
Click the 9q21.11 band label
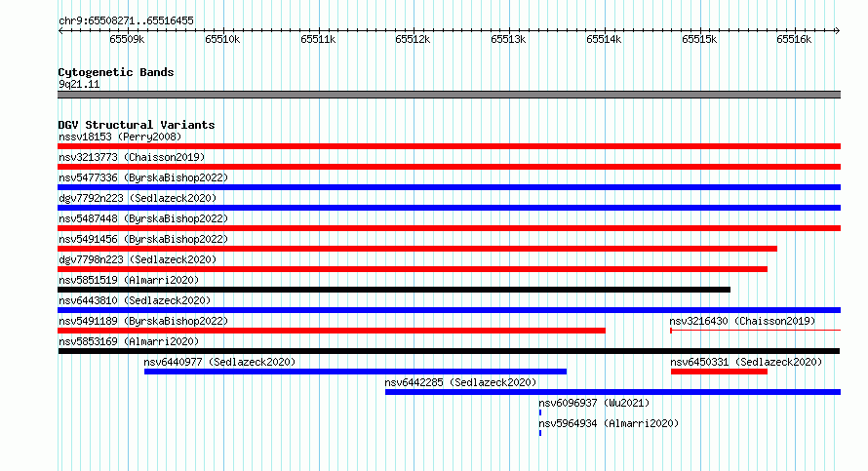pos(79,84)
